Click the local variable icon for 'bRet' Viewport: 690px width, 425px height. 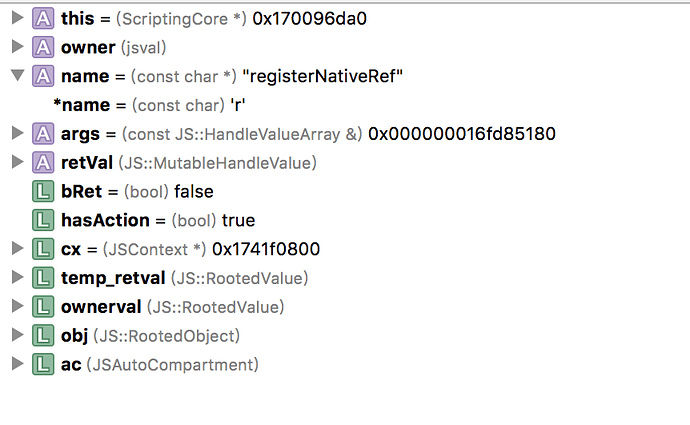(x=43, y=191)
